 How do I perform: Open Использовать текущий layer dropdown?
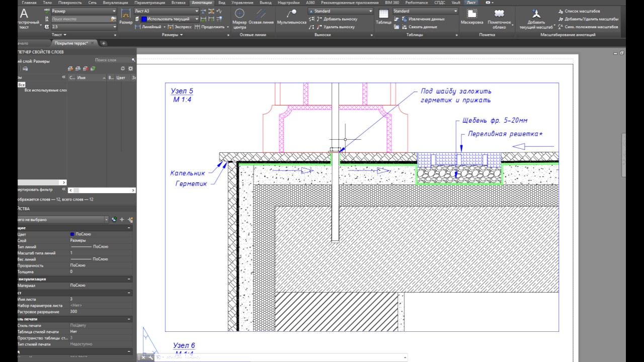(x=197, y=19)
